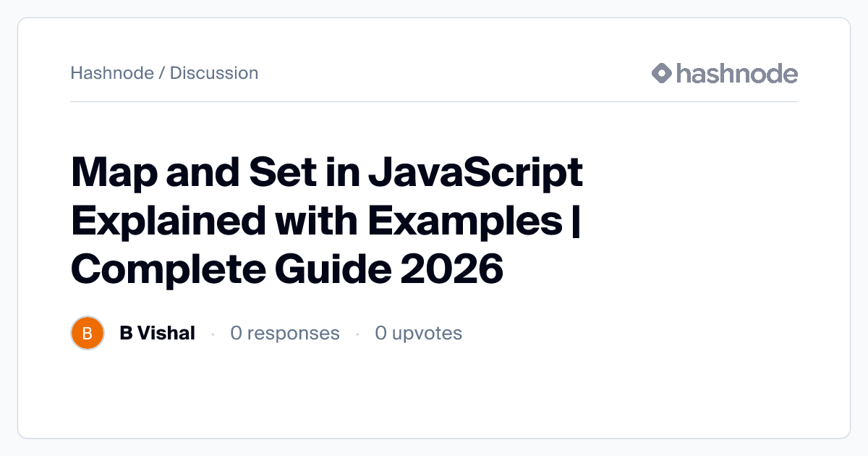This screenshot has width=868, height=456.
Task: Click dot separator after B Vishal
Action: pyautogui.click(x=213, y=334)
